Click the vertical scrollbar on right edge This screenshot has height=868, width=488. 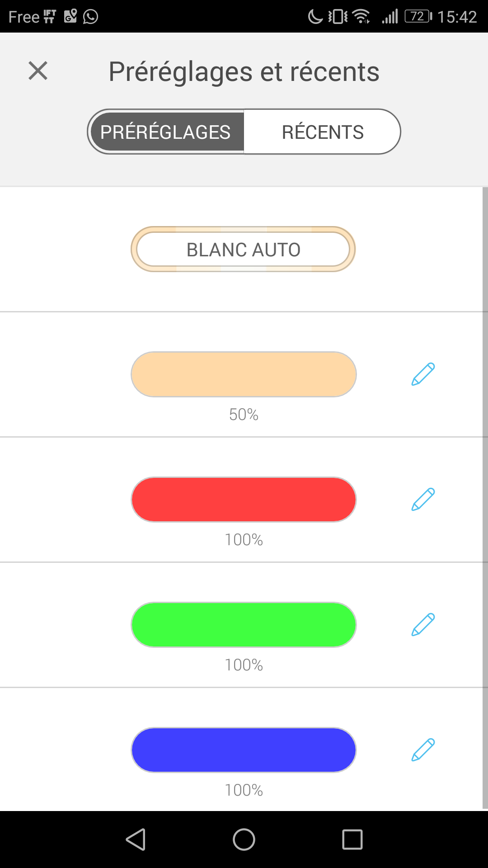(485, 497)
